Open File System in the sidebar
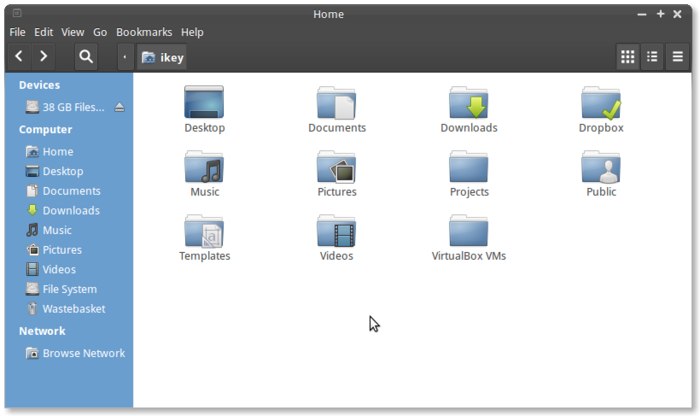Viewport: 700px width, 416px height. click(x=69, y=289)
